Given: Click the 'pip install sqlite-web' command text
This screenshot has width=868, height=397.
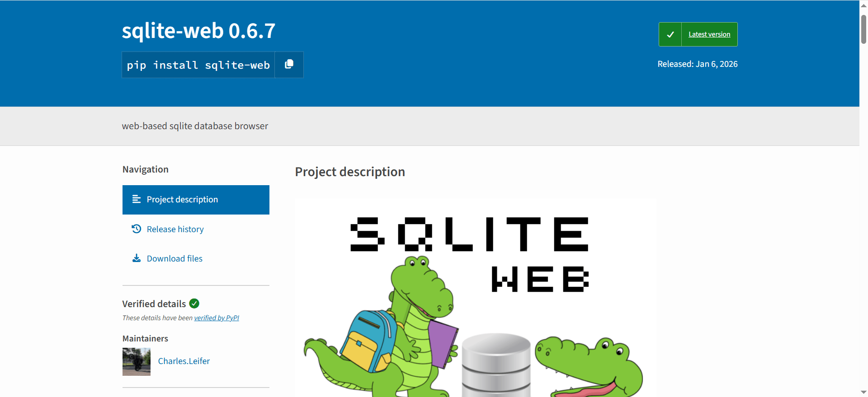Looking at the screenshot, I should click(198, 65).
